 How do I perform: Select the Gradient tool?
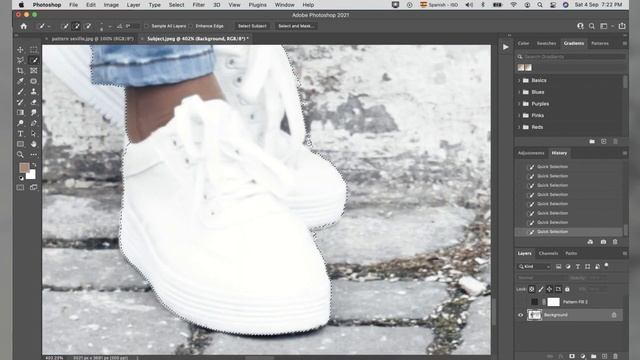pos(20,113)
